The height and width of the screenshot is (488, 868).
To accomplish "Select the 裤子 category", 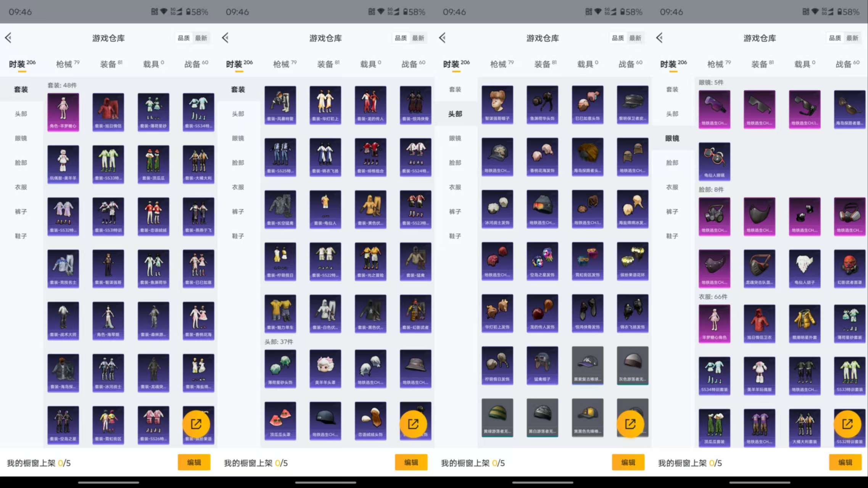I will click(21, 211).
